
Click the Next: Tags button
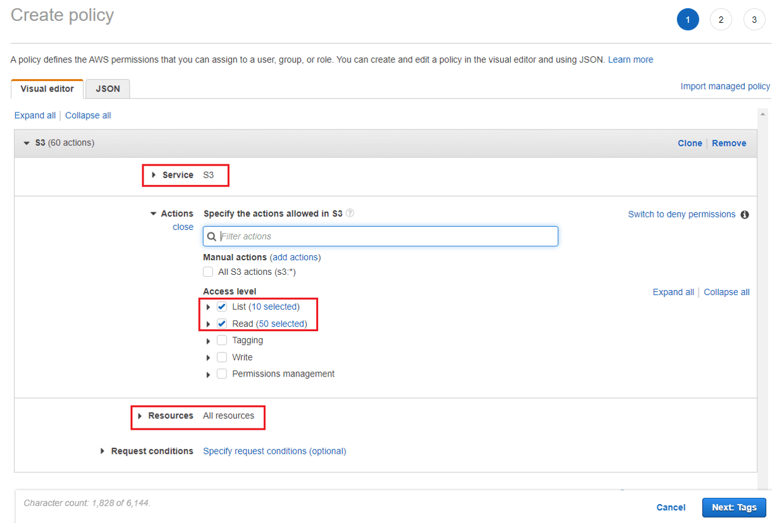734,507
